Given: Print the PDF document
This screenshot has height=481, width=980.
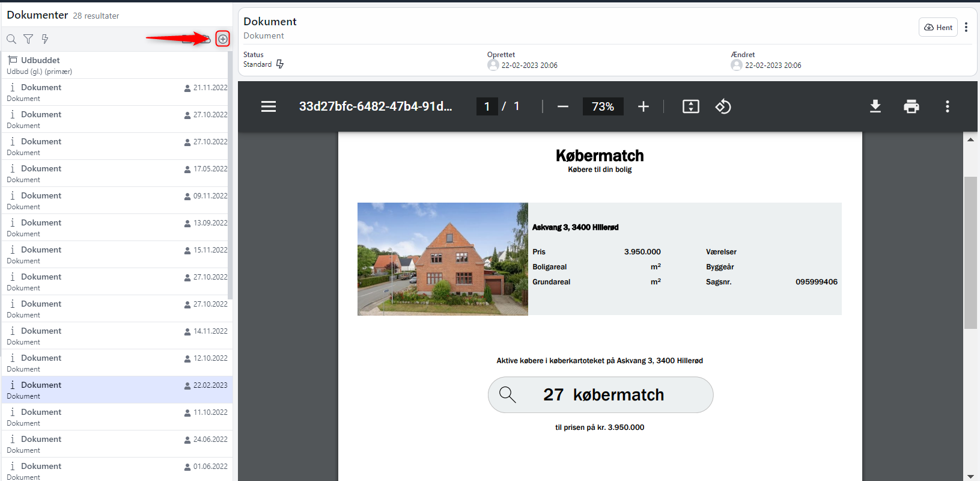Looking at the screenshot, I should 912,106.
